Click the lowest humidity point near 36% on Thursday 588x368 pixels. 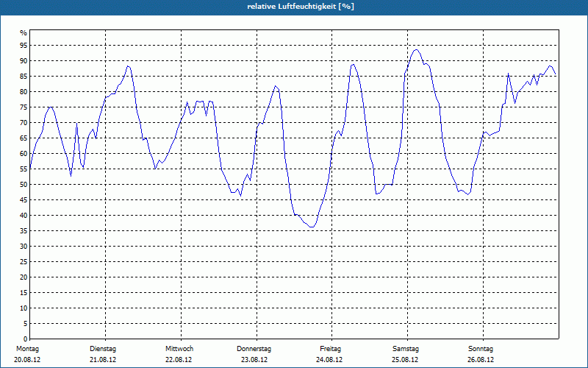312,227
